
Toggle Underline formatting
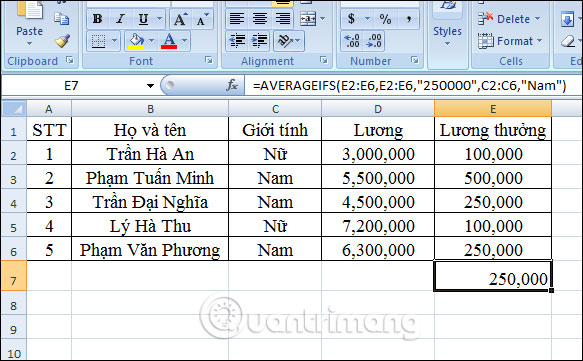click(x=143, y=19)
